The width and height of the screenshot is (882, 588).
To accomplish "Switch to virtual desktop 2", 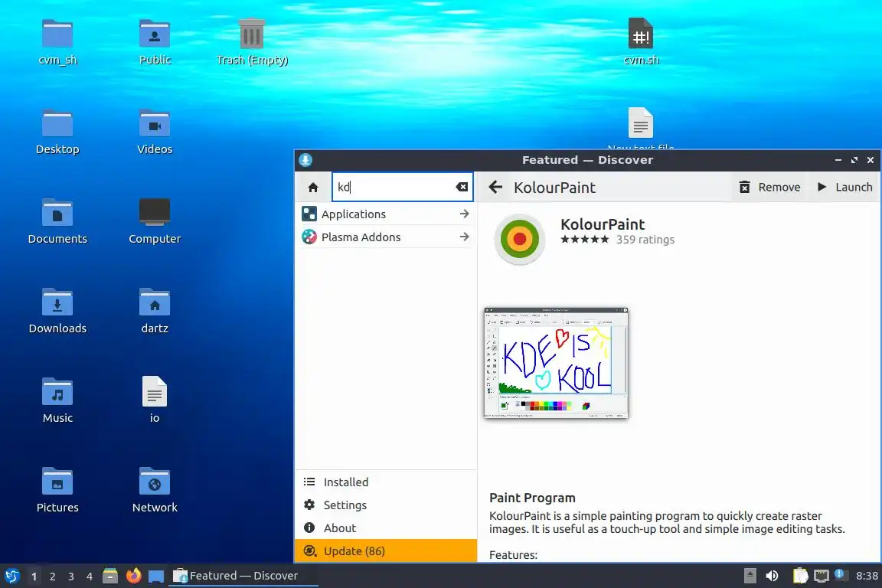I will pyautogui.click(x=52, y=577).
